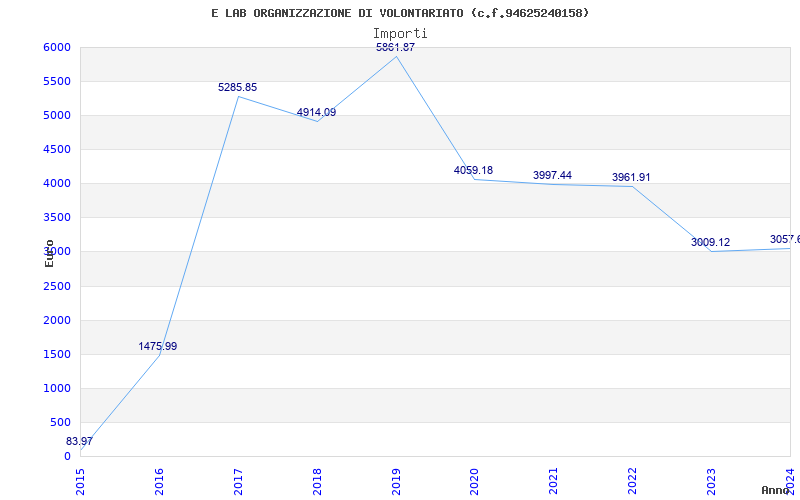The width and height of the screenshot is (800, 500).
Task: Click the Anno axis title
Action: 775,490
